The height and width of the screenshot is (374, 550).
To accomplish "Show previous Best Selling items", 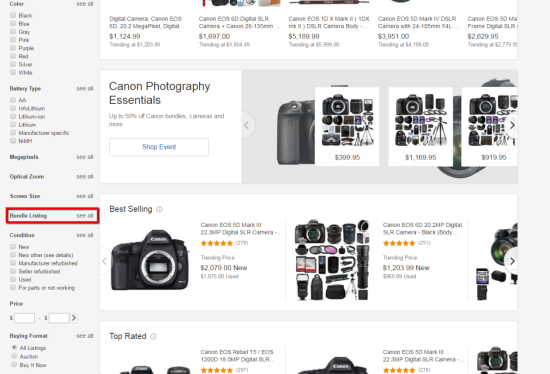I will click(x=104, y=261).
